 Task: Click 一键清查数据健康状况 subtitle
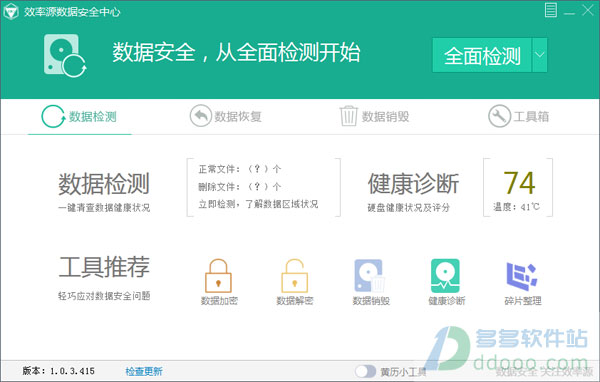pyautogui.click(x=104, y=208)
